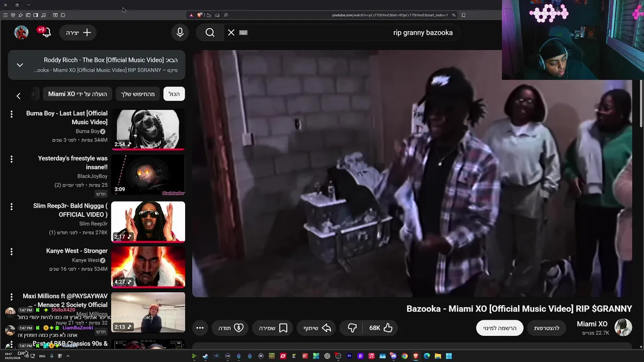Screen dimensions: 644x362
Task: Click the 'שמירה' save button
Action: (x=273, y=328)
